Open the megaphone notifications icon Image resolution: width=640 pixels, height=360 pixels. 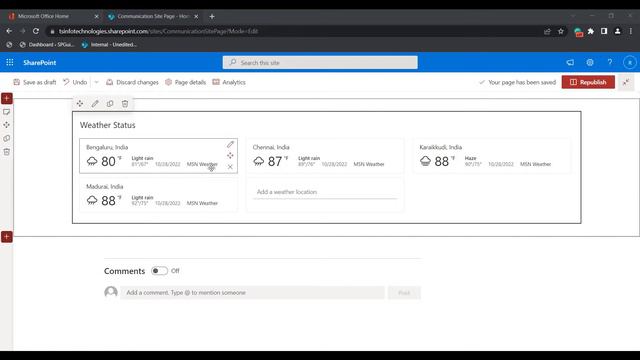tap(570, 62)
